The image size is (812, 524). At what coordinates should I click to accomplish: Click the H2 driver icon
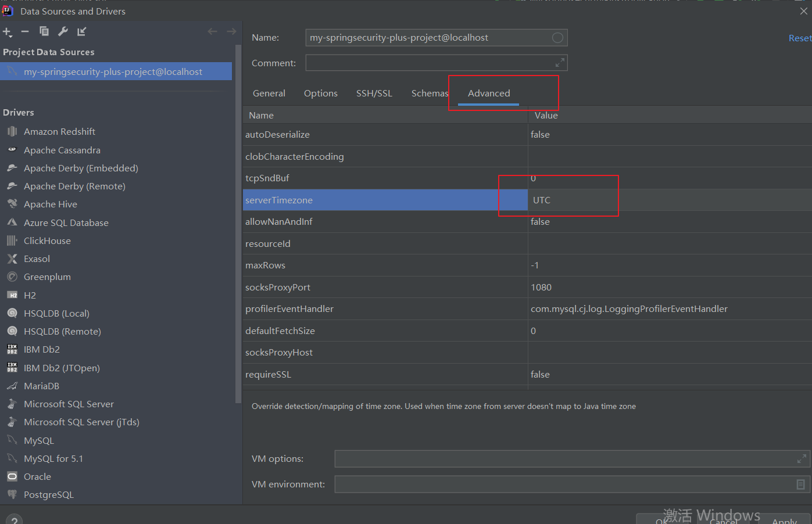tap(12, 295)
